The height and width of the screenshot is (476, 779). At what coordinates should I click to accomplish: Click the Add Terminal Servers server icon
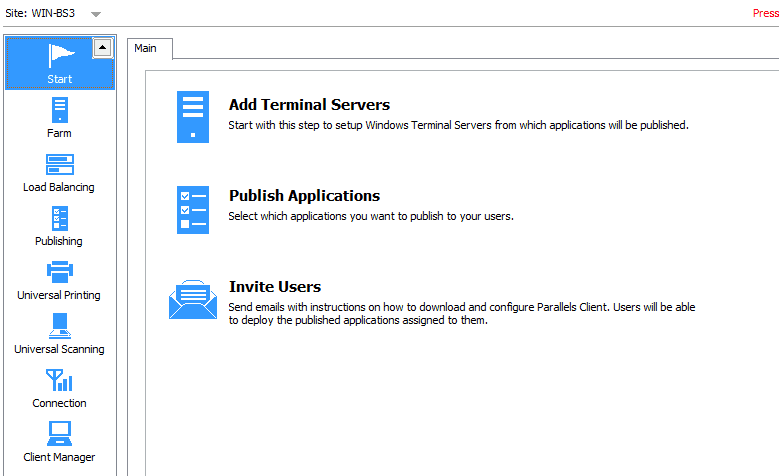(193, 117)
